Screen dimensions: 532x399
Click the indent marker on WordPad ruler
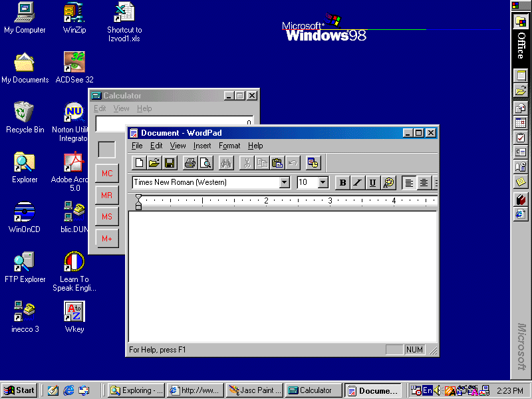(138, 202)
